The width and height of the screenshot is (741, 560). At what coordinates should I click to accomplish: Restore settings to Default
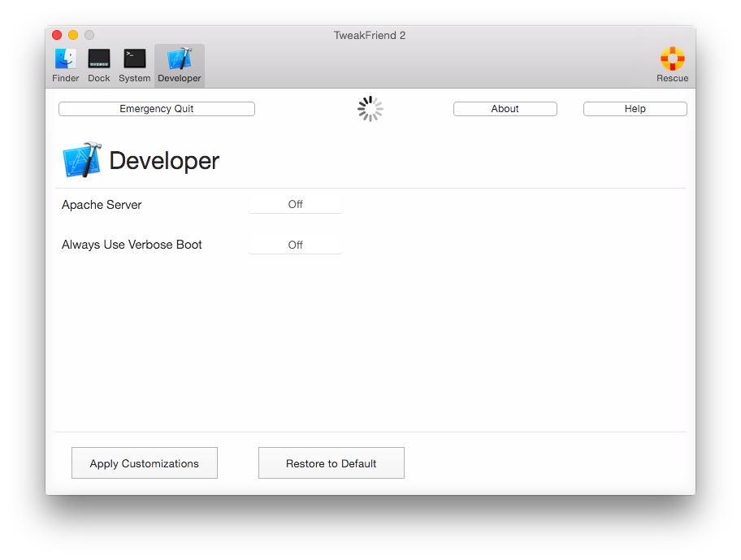tap(331, 463)
